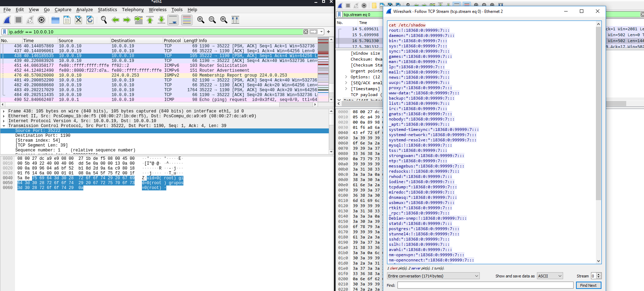Open the Wireless menu

click(158, 10)
